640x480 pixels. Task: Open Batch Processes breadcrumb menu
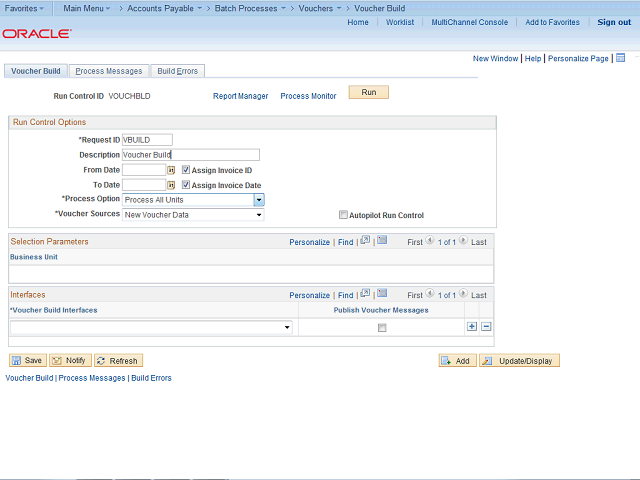pyautogui.click(x=250, y=8)
